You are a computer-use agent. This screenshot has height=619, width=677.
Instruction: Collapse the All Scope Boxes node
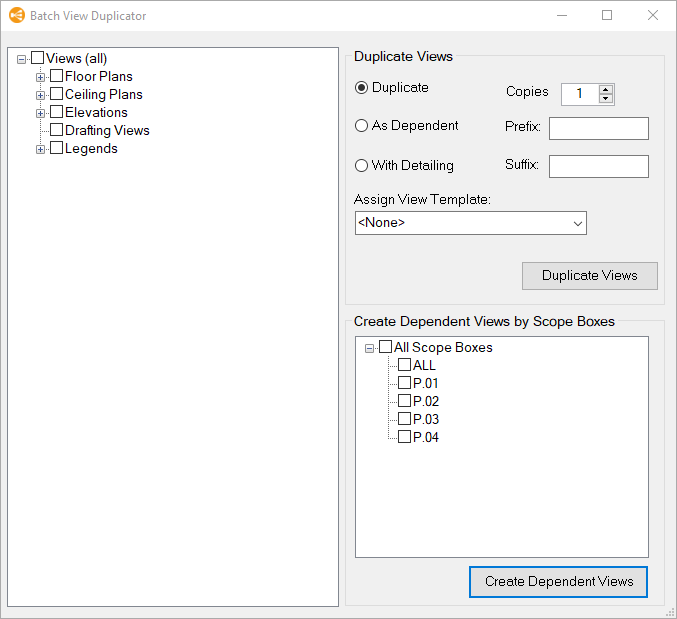pos(369,348)
